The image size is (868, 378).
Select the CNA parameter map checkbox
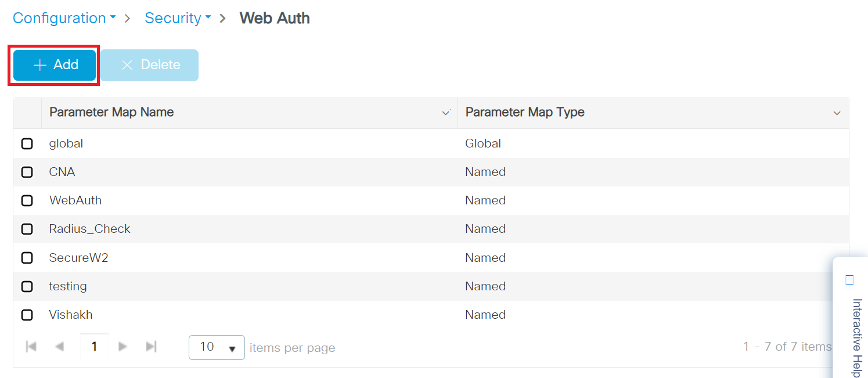27,172
